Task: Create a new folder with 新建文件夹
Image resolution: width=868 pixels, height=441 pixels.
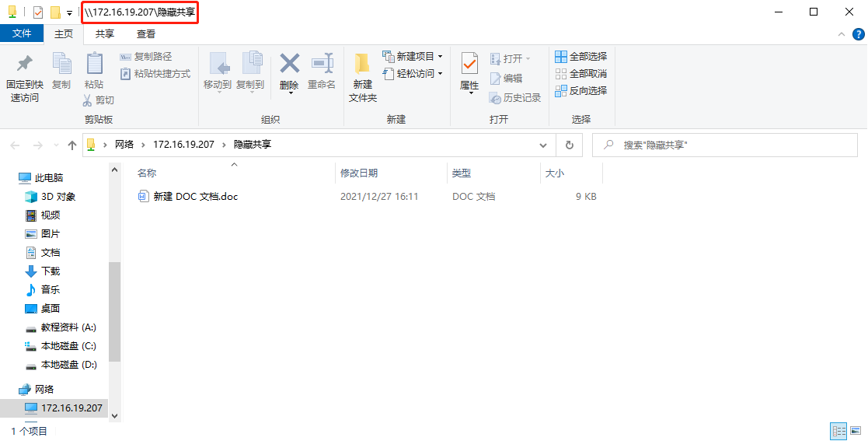Action: tap(363, 78)
